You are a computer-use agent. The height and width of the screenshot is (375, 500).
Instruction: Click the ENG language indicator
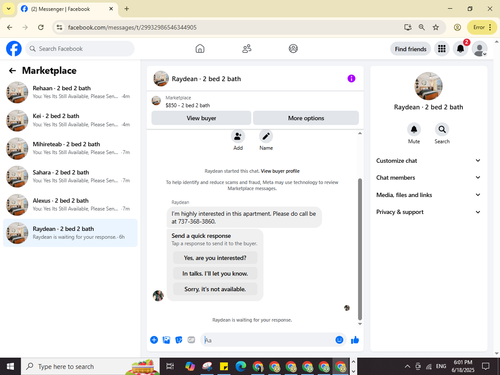(x=441, y=366)
